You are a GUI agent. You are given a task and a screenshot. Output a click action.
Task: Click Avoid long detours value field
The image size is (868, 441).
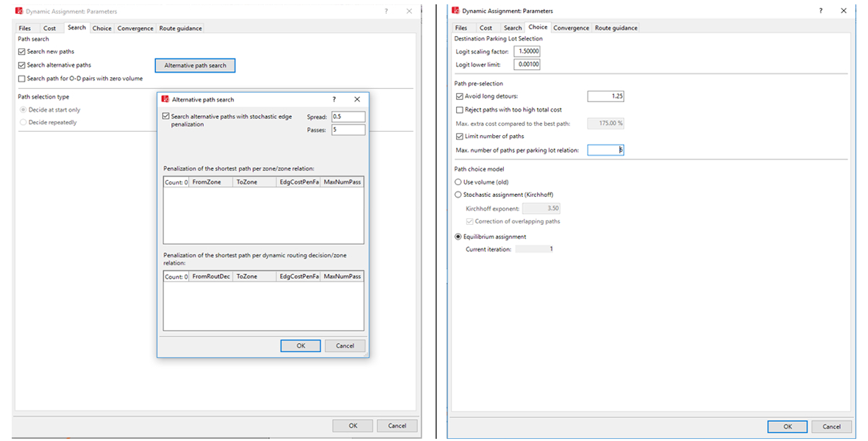point(605,96)
